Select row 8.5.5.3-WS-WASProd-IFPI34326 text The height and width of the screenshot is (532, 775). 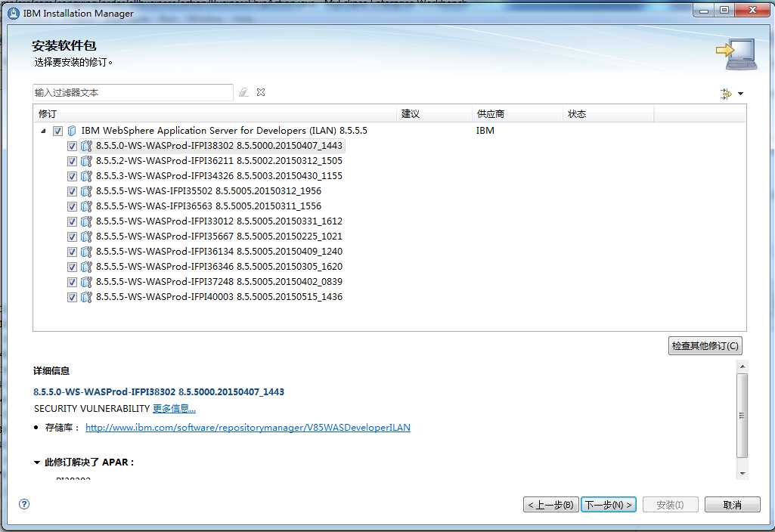pyautogui.click(x=219, y=176)
